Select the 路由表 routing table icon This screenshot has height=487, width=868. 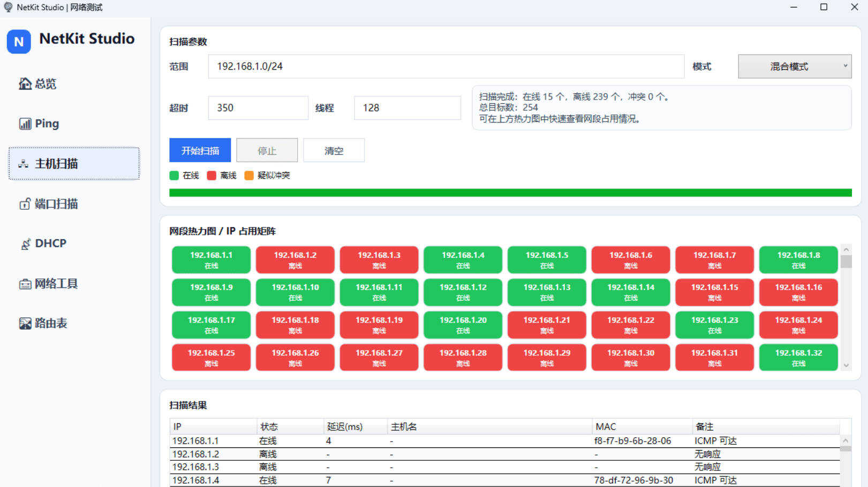(x=24, y=323)
